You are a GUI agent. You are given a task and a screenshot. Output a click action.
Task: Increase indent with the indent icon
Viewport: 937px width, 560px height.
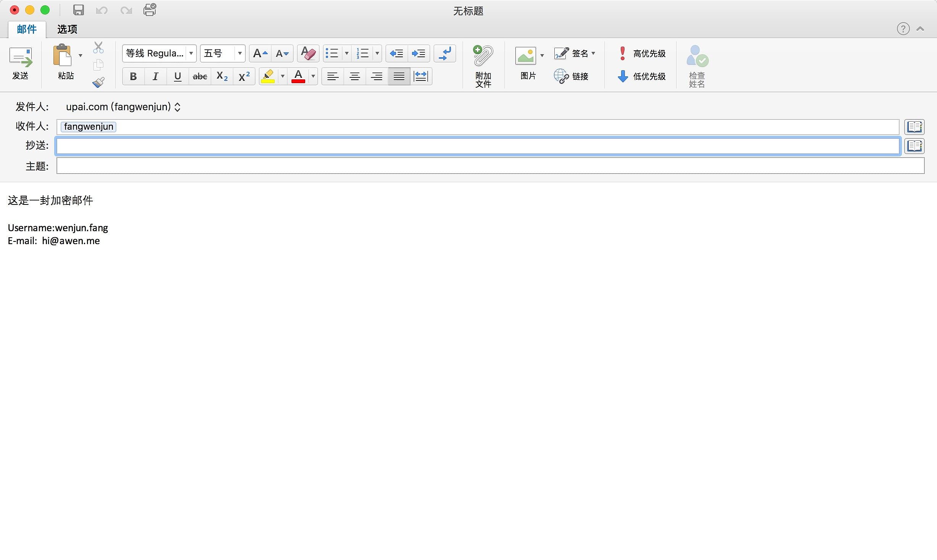pos(419,53)
